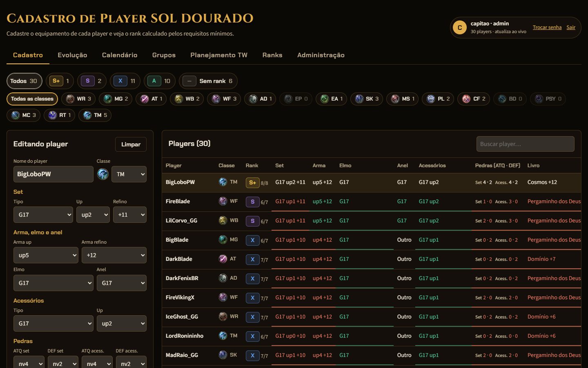Switch to the Evolução tab

tap(72, 55)
